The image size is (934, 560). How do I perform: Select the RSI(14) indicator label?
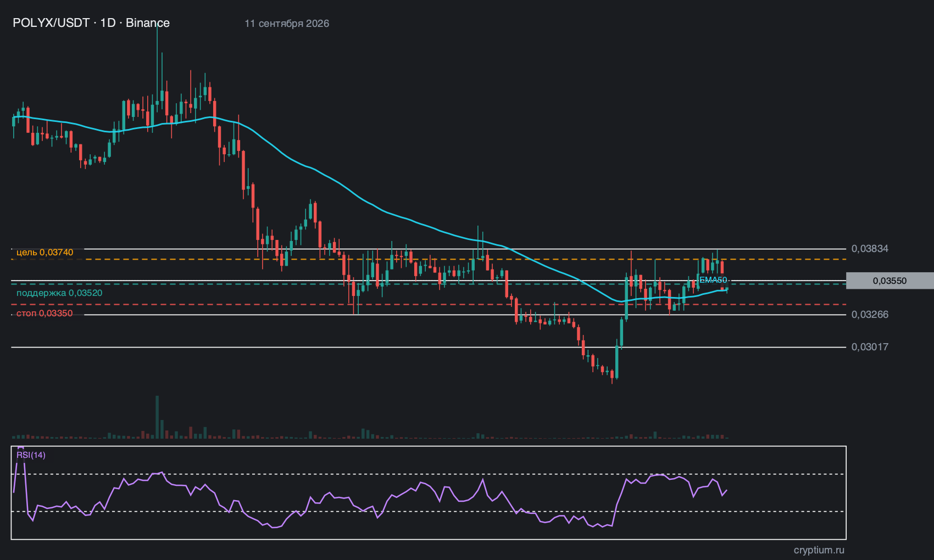(31, 455)
